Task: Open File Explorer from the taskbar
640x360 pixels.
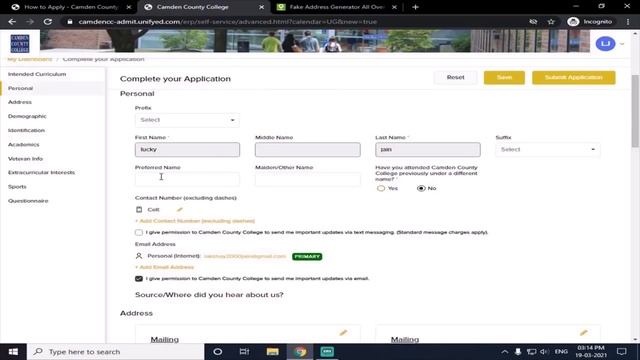Action: click(x=272, y=351)
